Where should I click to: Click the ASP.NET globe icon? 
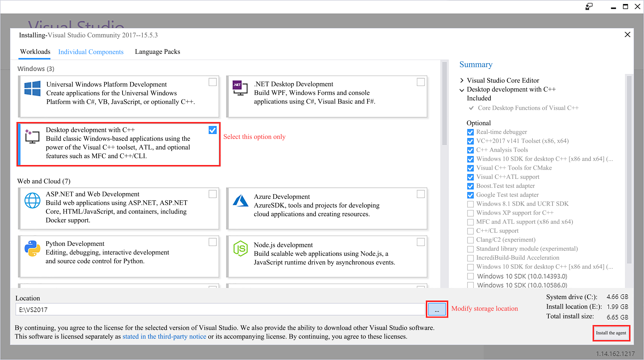[32, 200]
